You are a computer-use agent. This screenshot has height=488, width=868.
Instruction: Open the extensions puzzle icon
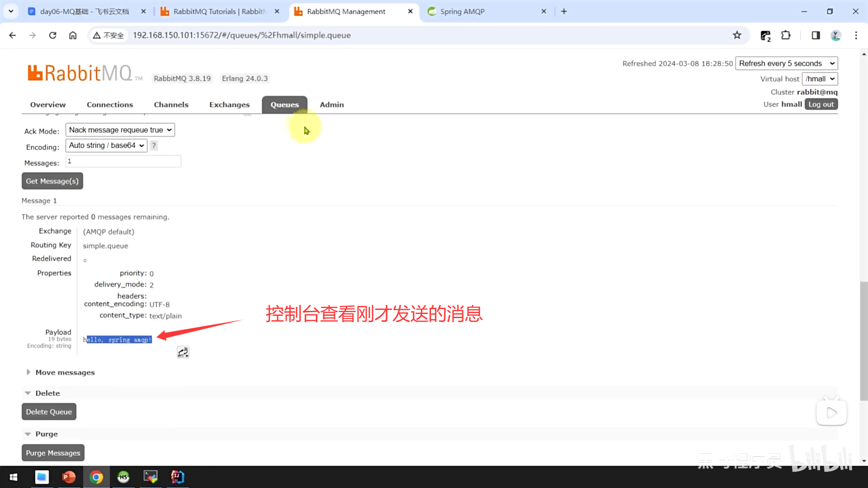point(786,35)
